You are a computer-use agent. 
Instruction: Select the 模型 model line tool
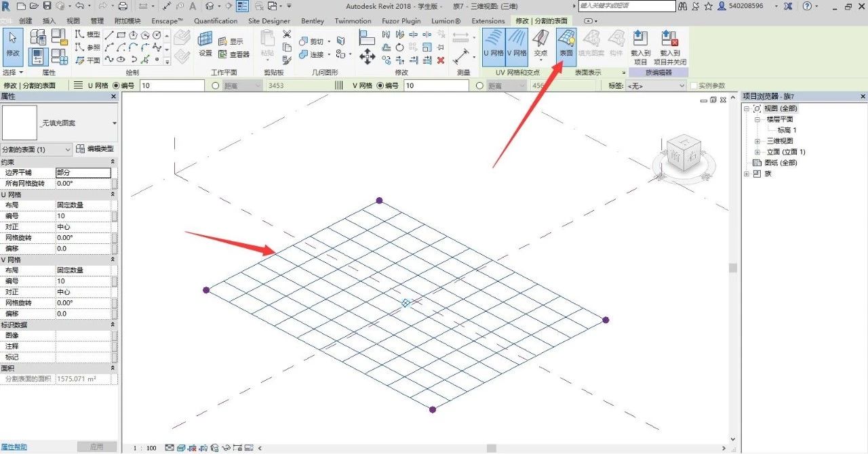pos(87,35)
